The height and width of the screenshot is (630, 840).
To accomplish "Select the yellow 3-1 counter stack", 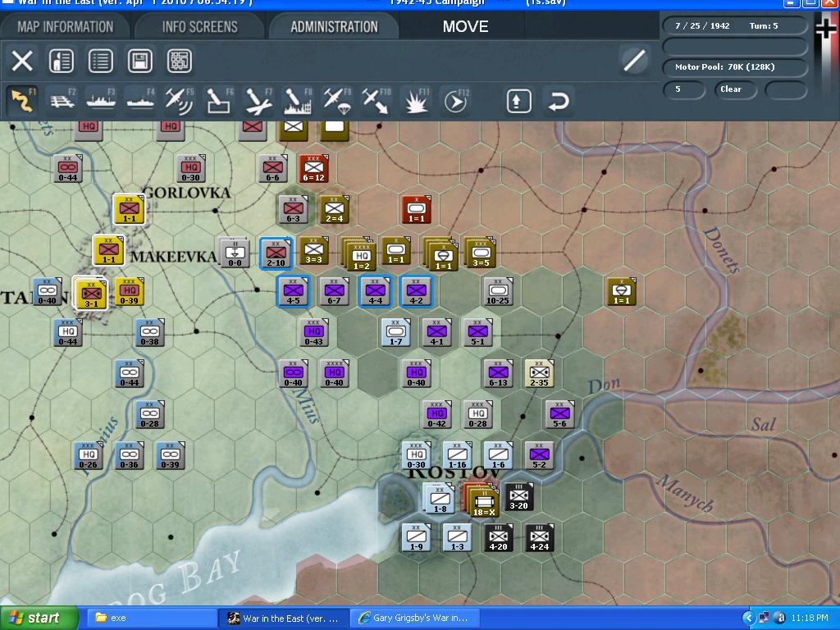I will click(x=90, y=294).
